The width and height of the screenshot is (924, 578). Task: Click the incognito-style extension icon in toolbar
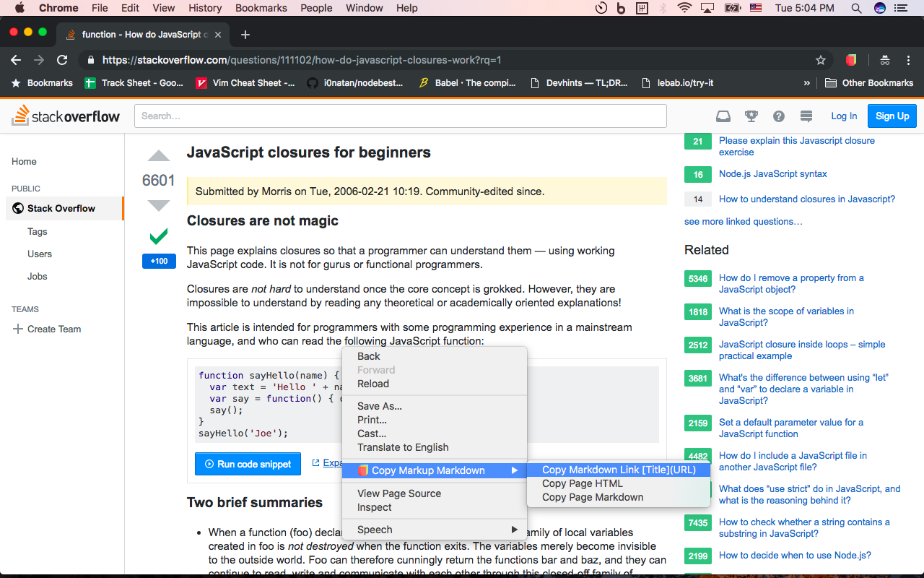pyautogui.click(x=884, y=61)
